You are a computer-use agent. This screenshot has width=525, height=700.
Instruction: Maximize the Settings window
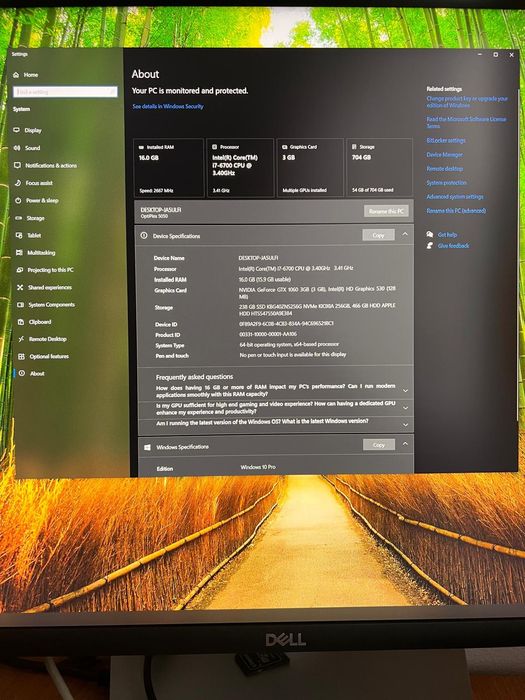pyautogui.click(x=496, y=54)
